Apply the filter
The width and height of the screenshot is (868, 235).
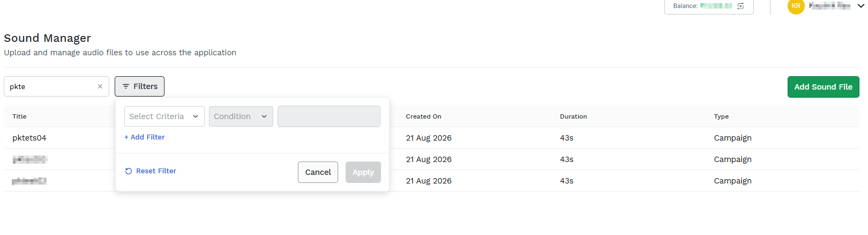click(x=363, y=172)
